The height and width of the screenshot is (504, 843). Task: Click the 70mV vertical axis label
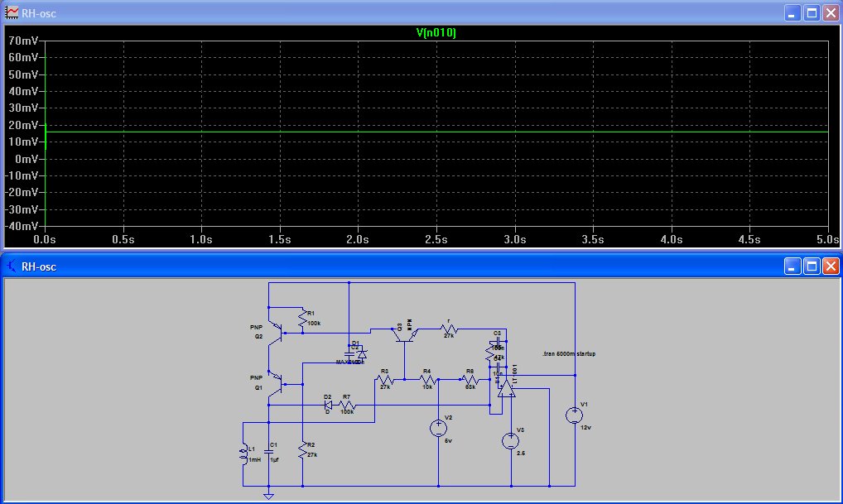23,41
